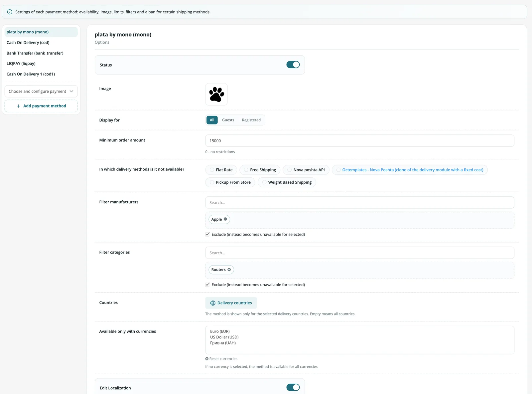Image resolution: width=532 pixels, height=394 pixels.
Task: Focus the Minimum order amount field
Action: pyautogui.click(x=360, y=141)
